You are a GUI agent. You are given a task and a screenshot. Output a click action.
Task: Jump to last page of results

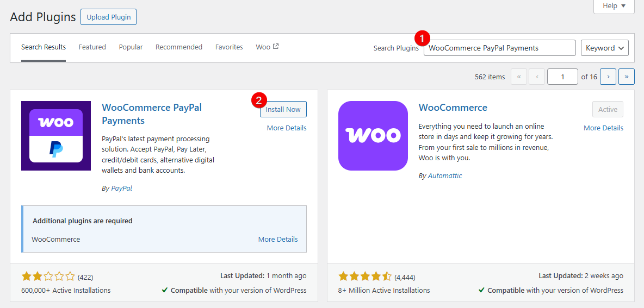[x=627, y=77]
